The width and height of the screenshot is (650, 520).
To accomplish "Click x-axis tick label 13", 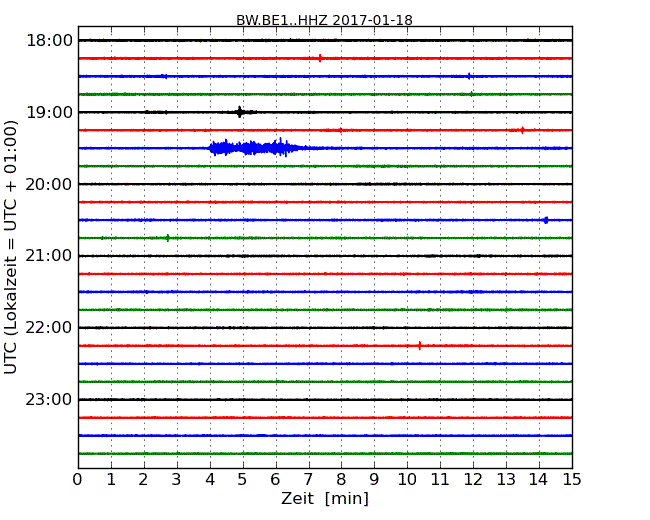I will click(x=506, y=480).
